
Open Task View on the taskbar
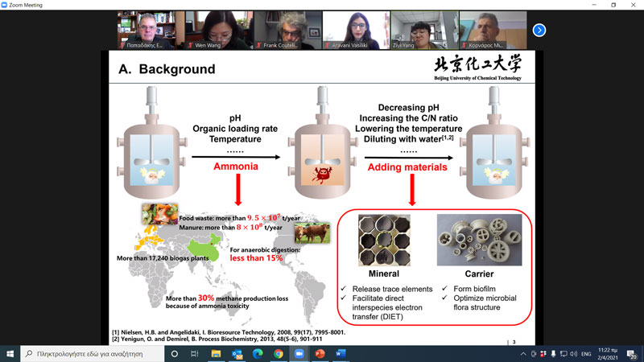195,353
